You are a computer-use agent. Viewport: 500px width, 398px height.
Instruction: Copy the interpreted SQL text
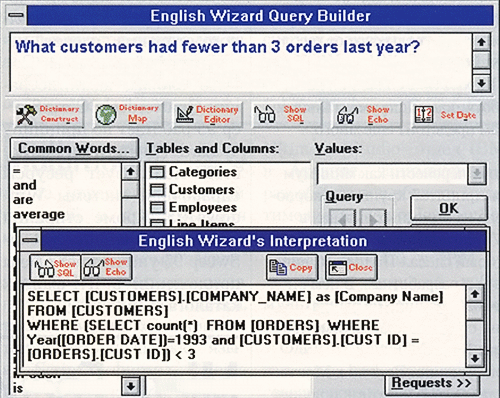coord(292,268)
